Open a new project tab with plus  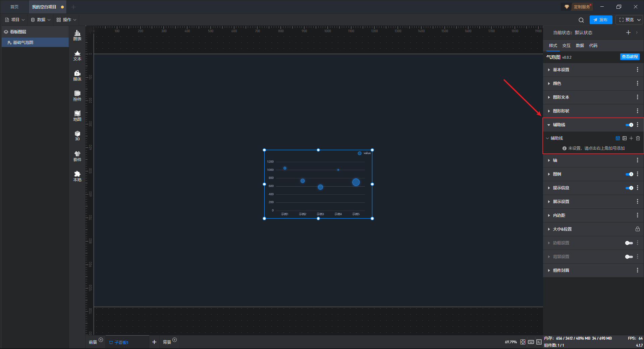click(73, 7)
